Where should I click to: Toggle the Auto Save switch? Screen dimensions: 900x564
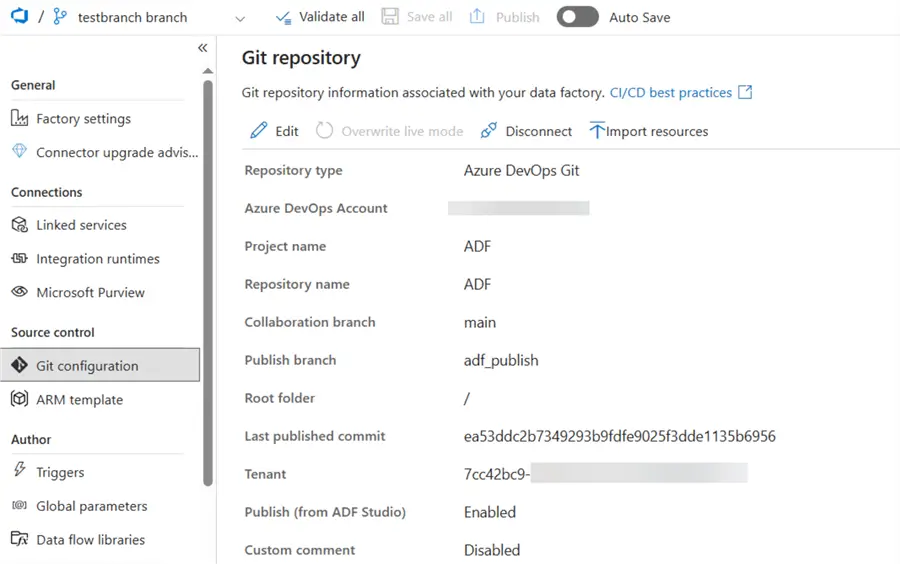point(577,17)
